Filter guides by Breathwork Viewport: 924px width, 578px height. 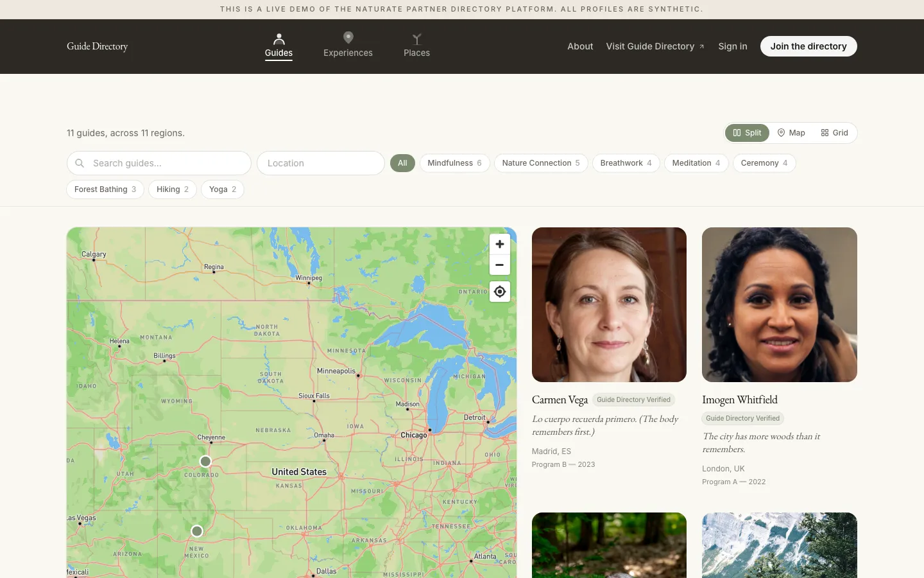point(626,163)
